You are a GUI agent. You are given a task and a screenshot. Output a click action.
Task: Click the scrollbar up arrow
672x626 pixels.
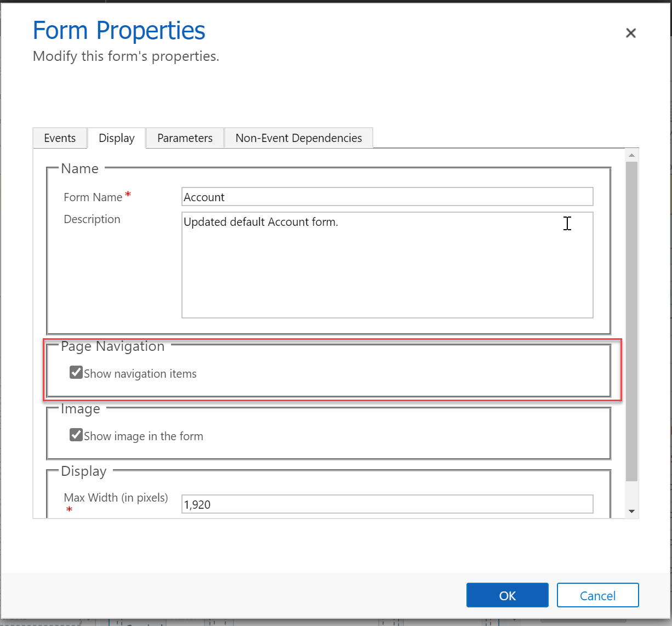631,154
